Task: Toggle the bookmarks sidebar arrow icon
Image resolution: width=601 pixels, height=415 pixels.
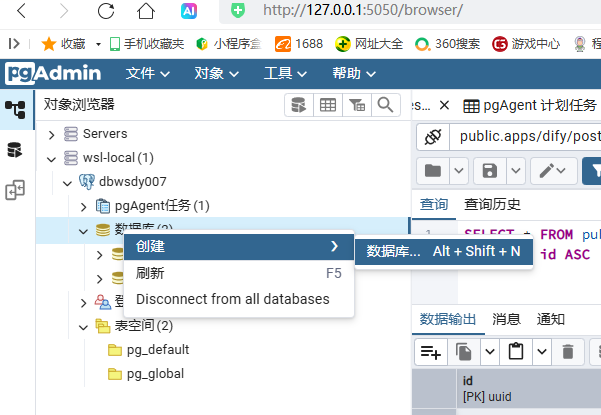Action: point(14,44)
